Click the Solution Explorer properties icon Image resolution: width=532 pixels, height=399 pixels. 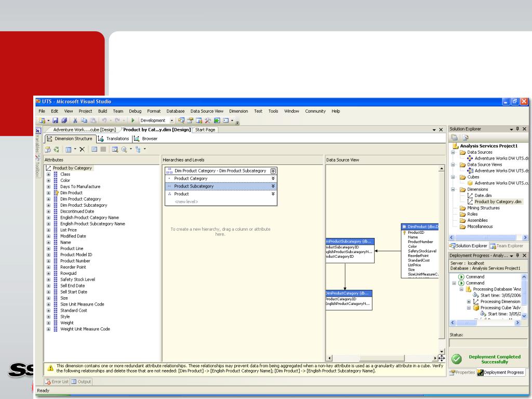(x=455, y=138)
